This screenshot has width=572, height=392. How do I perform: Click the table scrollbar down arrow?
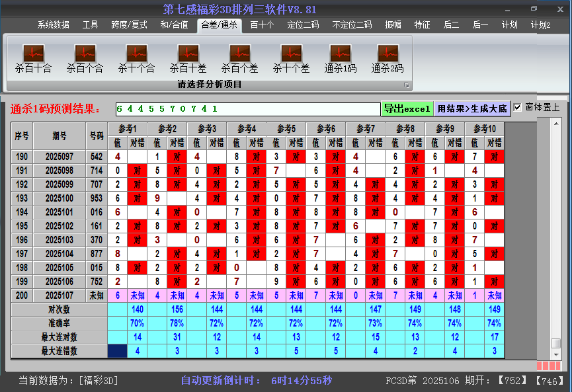(556, 354)
